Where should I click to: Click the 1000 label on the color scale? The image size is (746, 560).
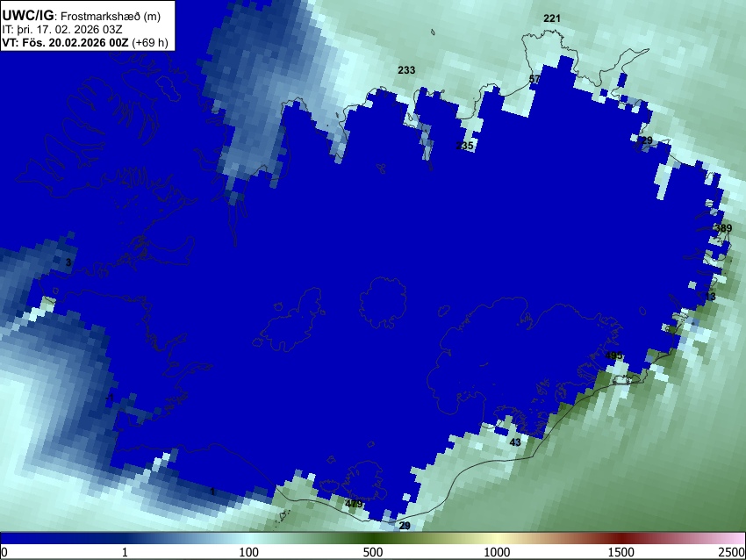click(497, 552)
